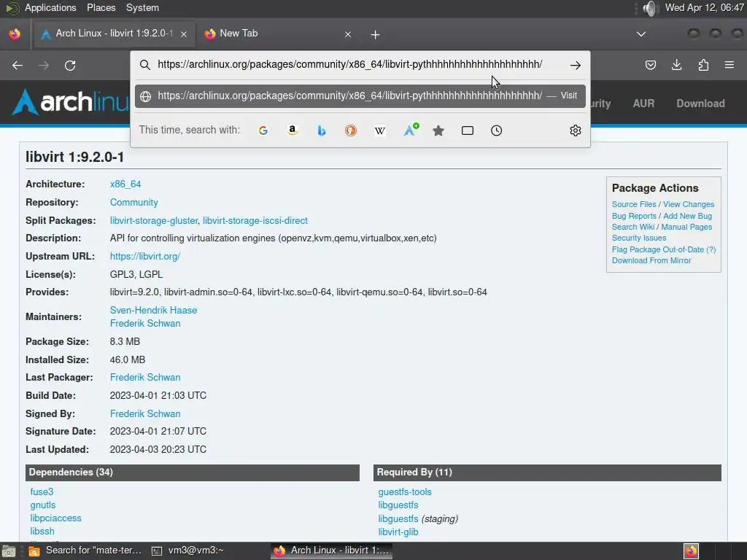
Task: Click Flag Package Out-of-Date
Action: click(x=658, y=249)
